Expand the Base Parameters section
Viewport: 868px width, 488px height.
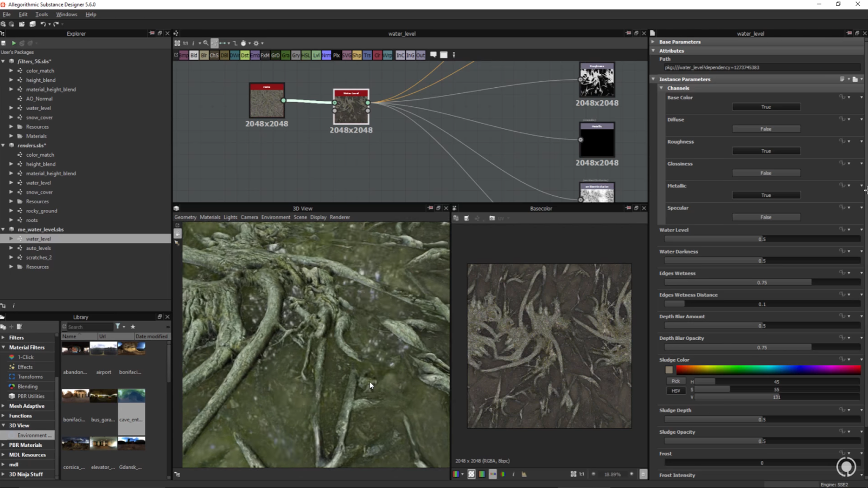click(x=653, y=42)
